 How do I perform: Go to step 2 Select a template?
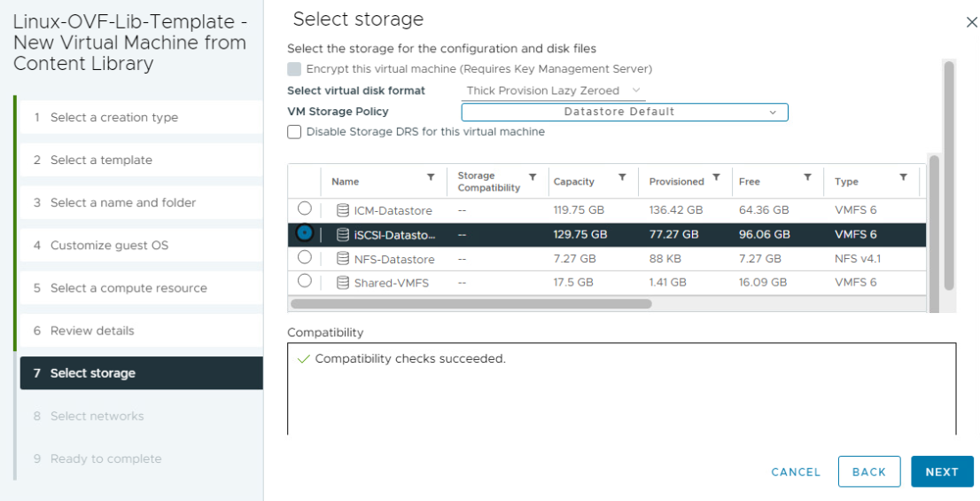pos(141,160)
